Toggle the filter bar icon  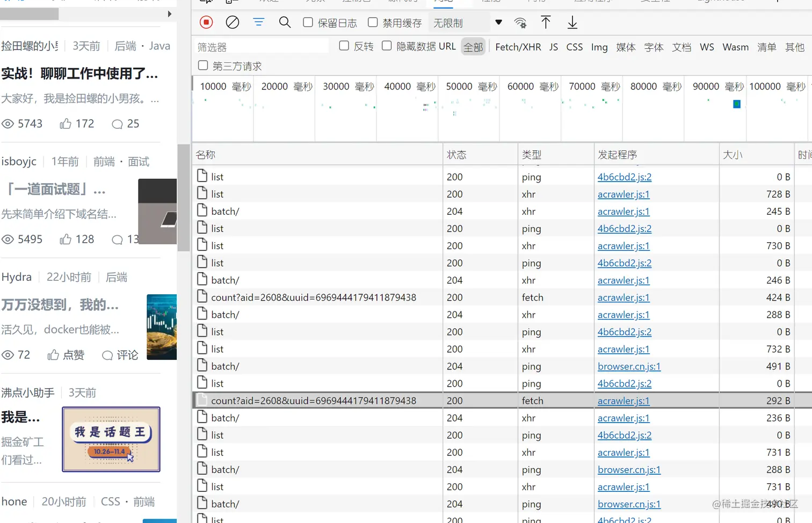[x=258, y=22]
